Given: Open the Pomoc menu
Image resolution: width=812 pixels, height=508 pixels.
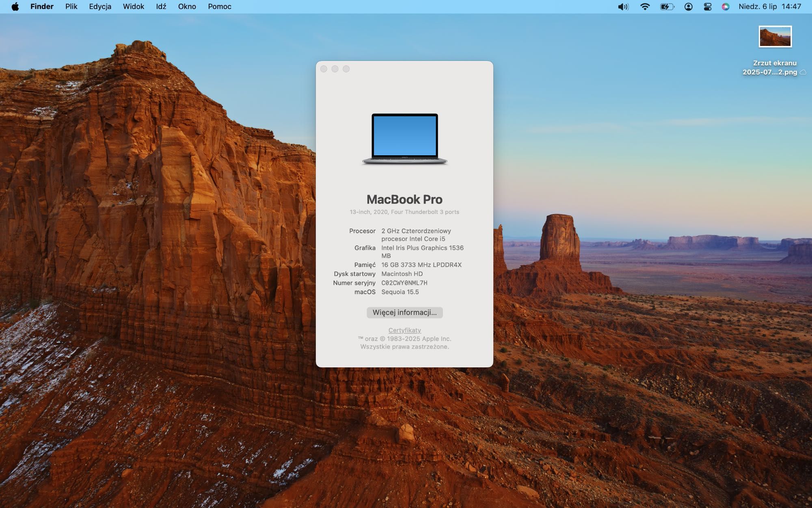Looking at the screenshot, I should pos(220,7).
